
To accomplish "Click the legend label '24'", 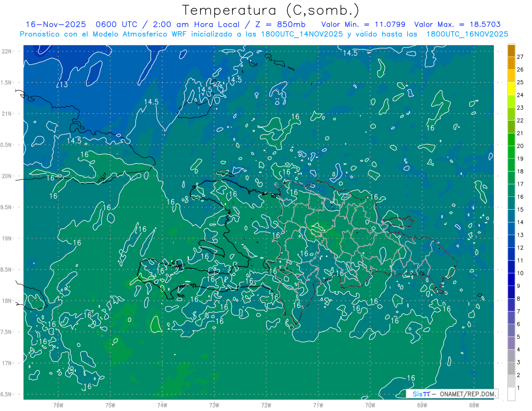I will (x=520, y=95).
